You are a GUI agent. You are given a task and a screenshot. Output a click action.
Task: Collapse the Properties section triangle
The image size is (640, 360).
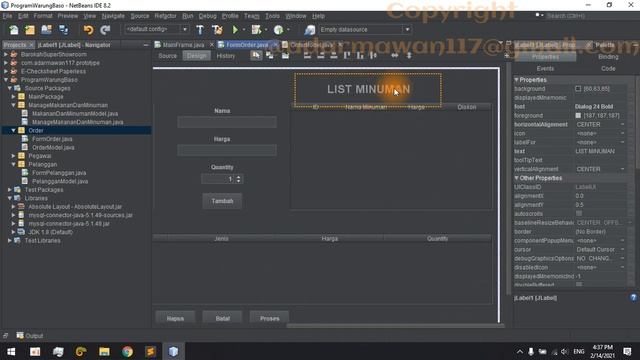(516, 80)
